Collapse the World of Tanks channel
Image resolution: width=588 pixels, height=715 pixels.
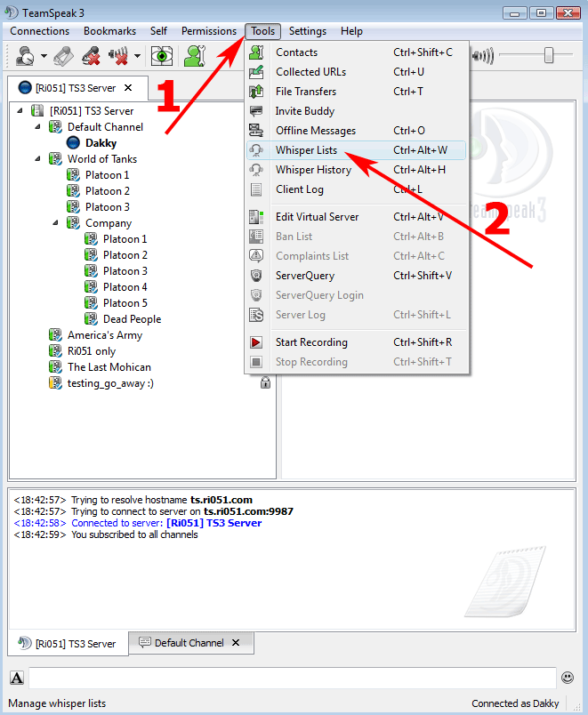point(38,159)
